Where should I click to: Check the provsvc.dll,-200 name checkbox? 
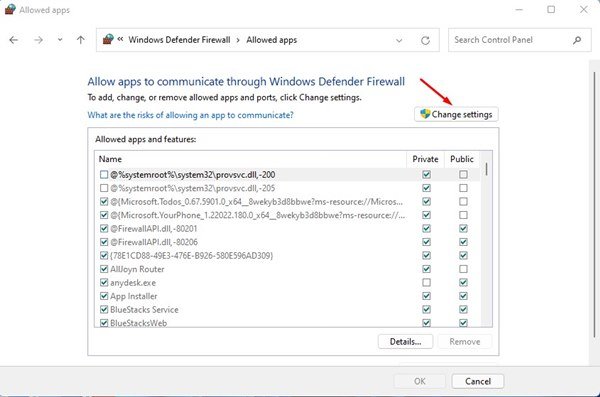pyautogui.click(x=104, y=175)
